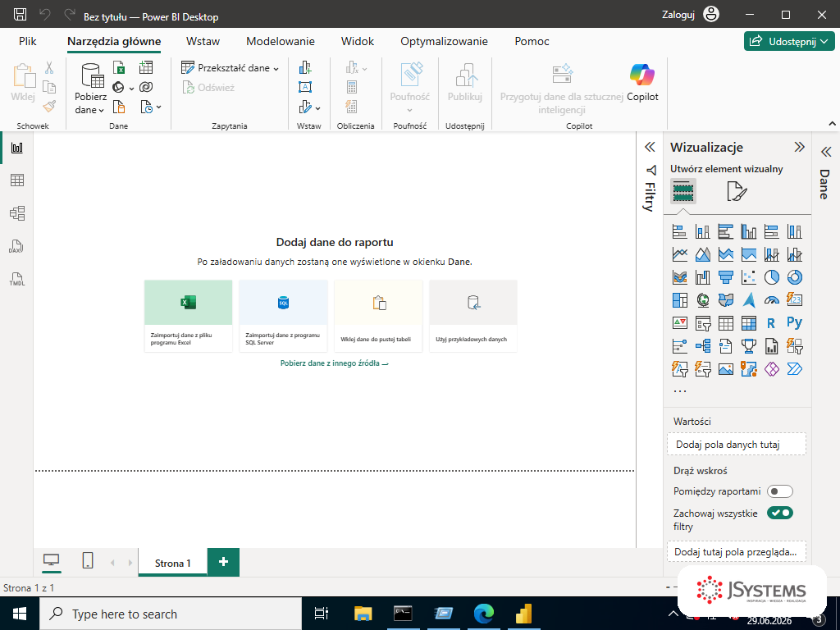Select the funnel chart visual
840x630 pixels.
point(725,277)
